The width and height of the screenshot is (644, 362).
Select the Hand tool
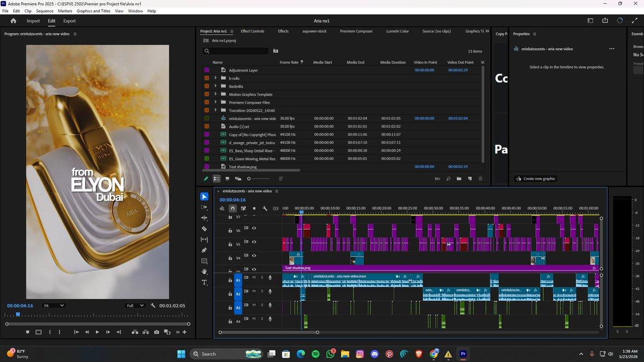(204, 272)
